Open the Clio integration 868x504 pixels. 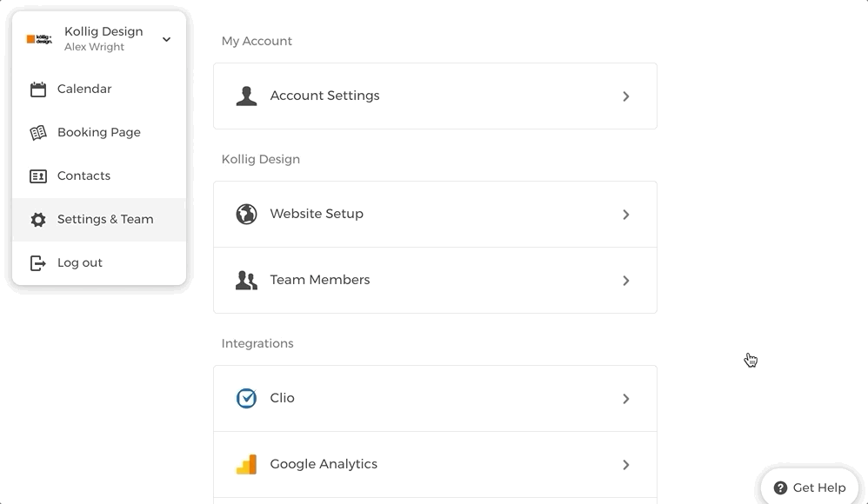[435, 398]
